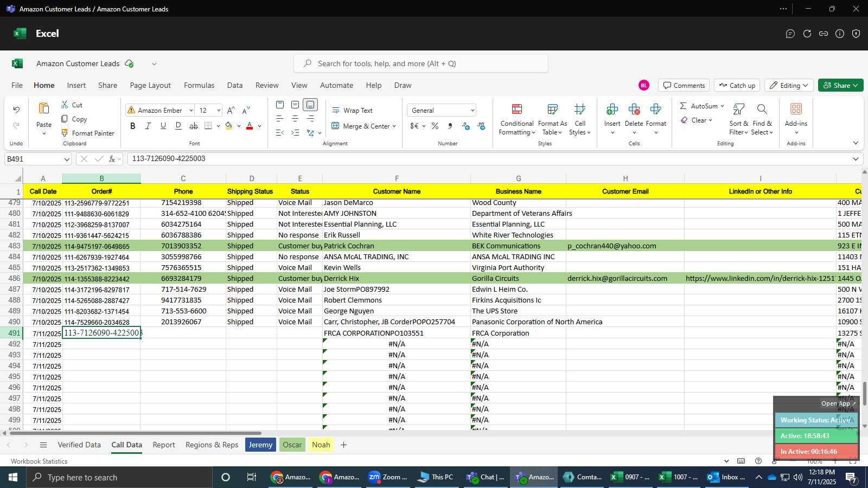Image resolution: width=868 pixels, height=488 pixels.
Task: Decrease decimal places
Action: click(x=481, y=126)
